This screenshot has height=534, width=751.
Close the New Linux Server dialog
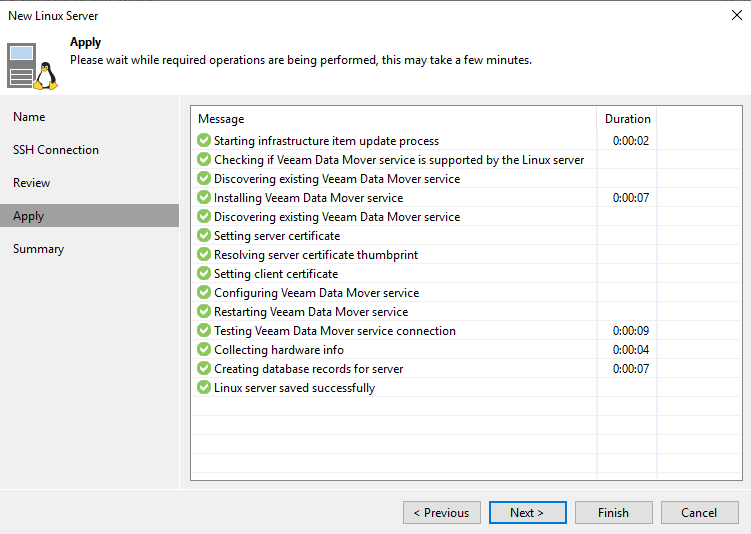(737, 15)
